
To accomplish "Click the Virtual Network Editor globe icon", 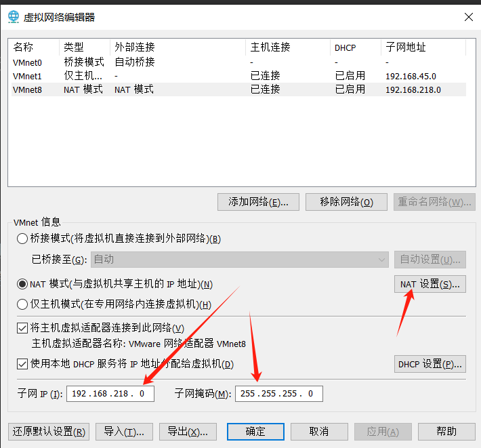I will point(14,17).
